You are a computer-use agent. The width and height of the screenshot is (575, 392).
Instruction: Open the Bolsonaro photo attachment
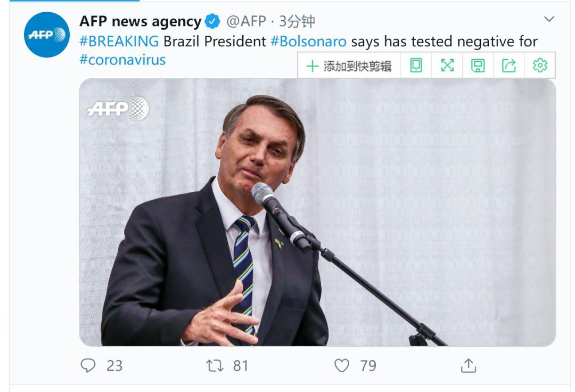click(x=317, y=213)
